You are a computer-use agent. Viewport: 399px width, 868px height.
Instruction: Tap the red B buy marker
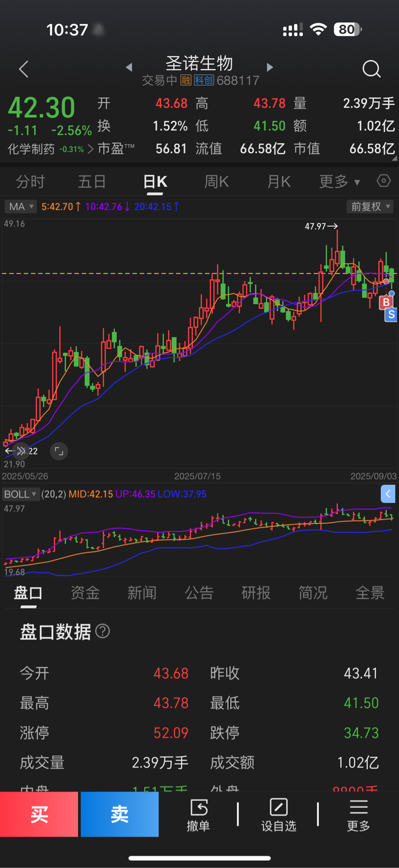(x=386, y=302)
